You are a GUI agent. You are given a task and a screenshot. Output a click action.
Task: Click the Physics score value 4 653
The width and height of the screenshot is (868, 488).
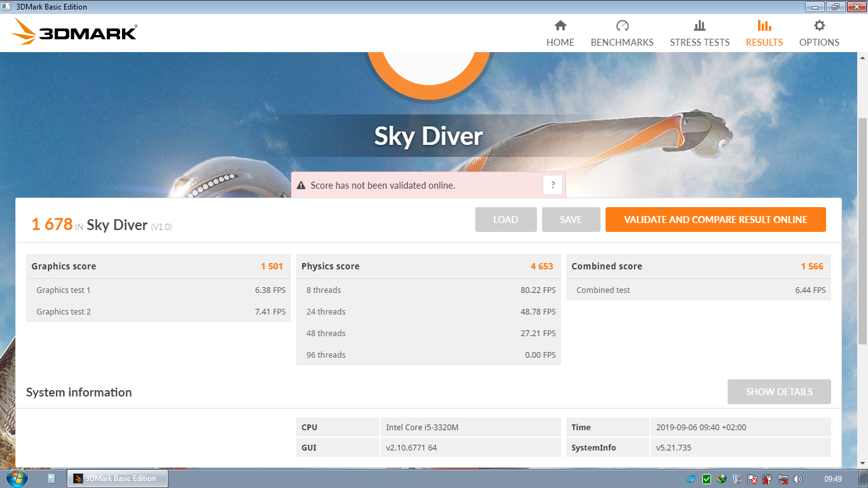tap(542, 266)
